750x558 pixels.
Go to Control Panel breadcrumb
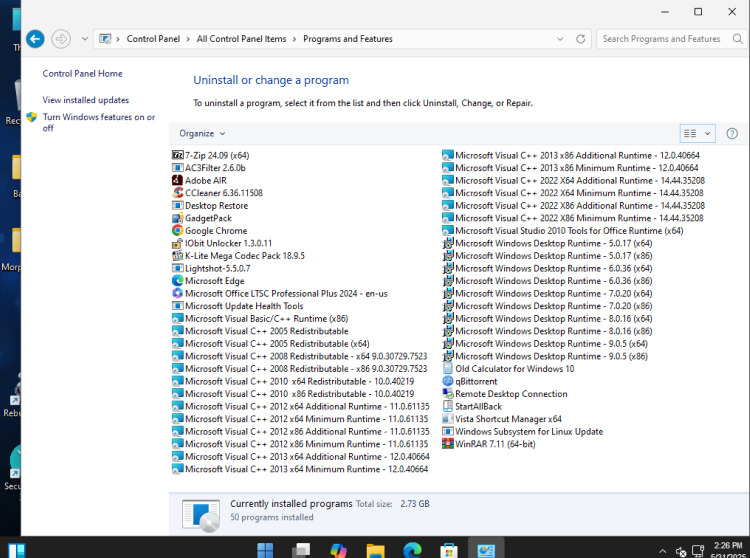click(153, 39)
